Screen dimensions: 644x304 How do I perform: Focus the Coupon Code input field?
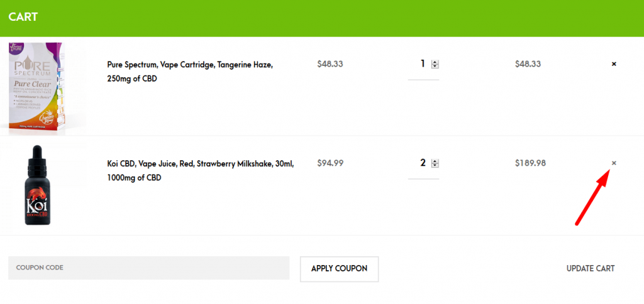tap(148, 268)
